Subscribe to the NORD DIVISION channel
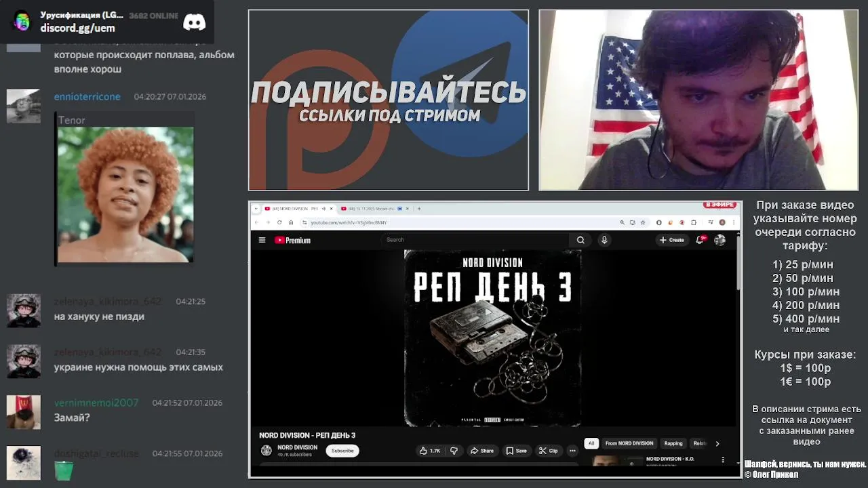Image resolution: width=868 pixels, height=488 pixels. coord(342,451)
